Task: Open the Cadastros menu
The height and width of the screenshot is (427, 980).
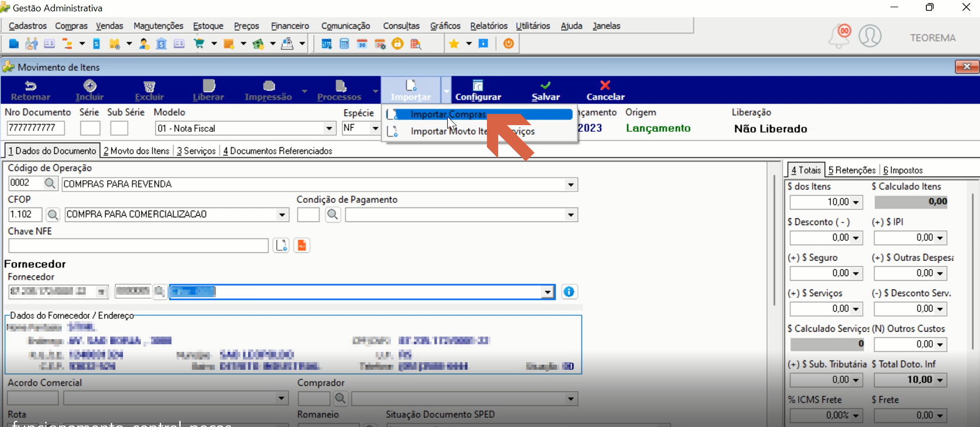Action: tap(28, 26)
